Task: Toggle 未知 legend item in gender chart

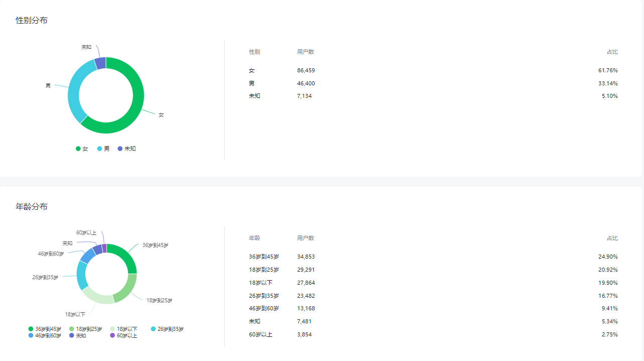Action: pos(126,149)
